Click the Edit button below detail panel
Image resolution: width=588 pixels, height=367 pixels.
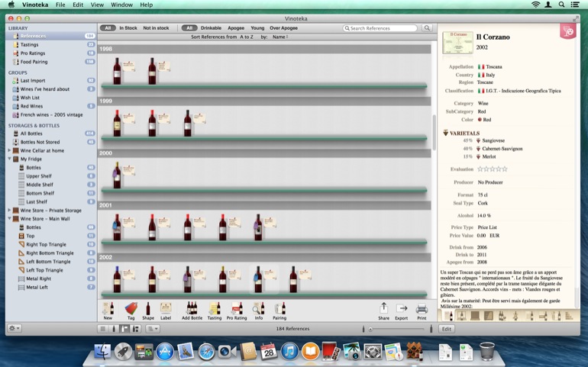(446, 329)
